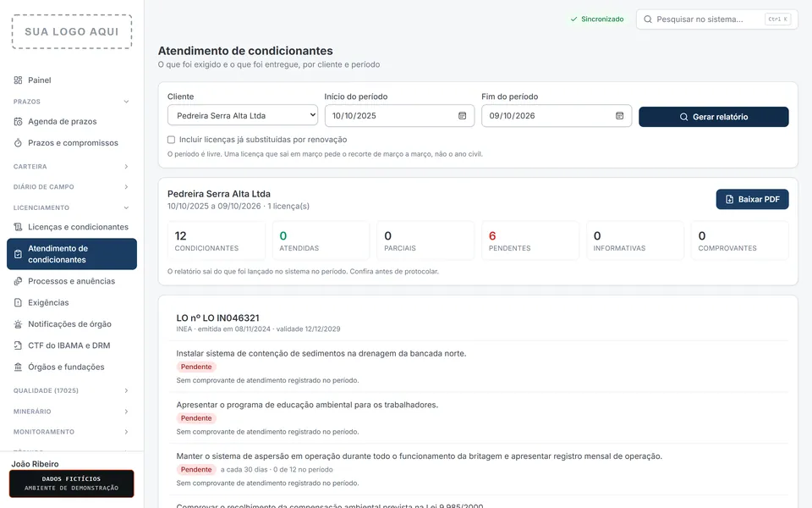Click the 6 PENDENTES stat card
The width and height of the screenshot is (812, 508).
pyautogui.click(x=530, y=240)
